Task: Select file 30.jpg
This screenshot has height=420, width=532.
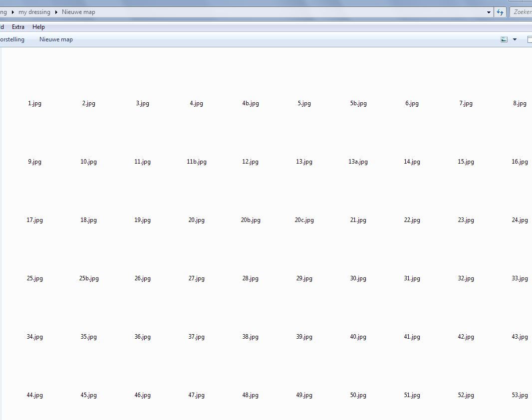Action: click(x=358, y=278)
